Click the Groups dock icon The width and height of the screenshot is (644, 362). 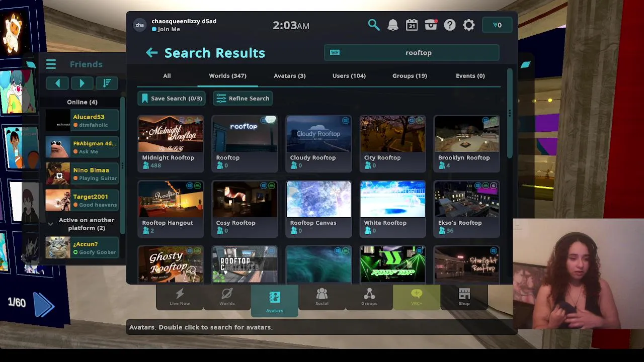369,297
